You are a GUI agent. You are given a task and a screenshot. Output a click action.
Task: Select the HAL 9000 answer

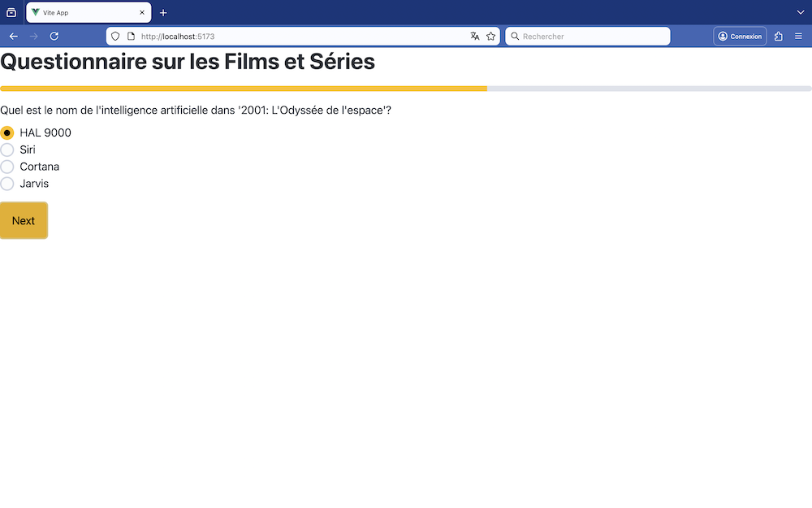[x=7, y=132]
